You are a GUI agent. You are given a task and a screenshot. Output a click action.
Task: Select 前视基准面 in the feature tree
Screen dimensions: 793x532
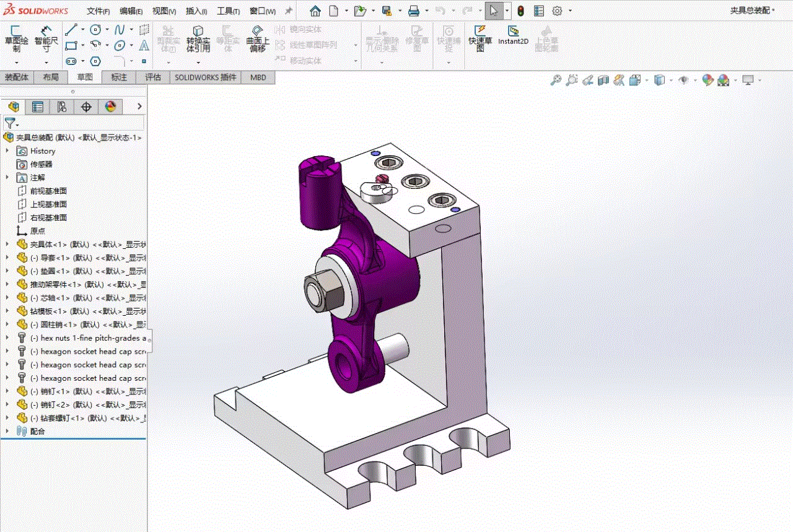pyautogui.click(x=48, y=191)
